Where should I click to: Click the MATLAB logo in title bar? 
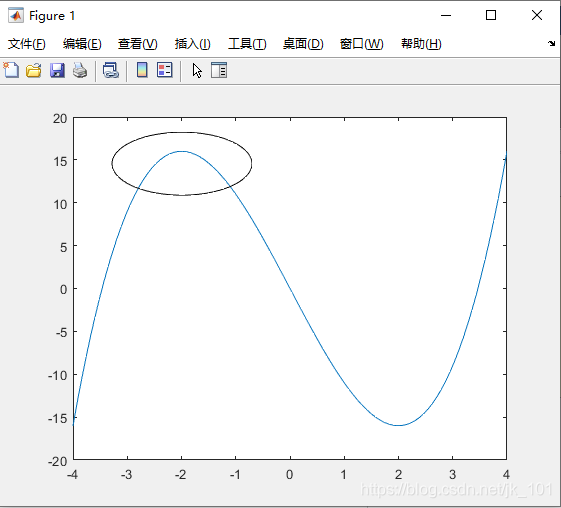pos(16,15)
